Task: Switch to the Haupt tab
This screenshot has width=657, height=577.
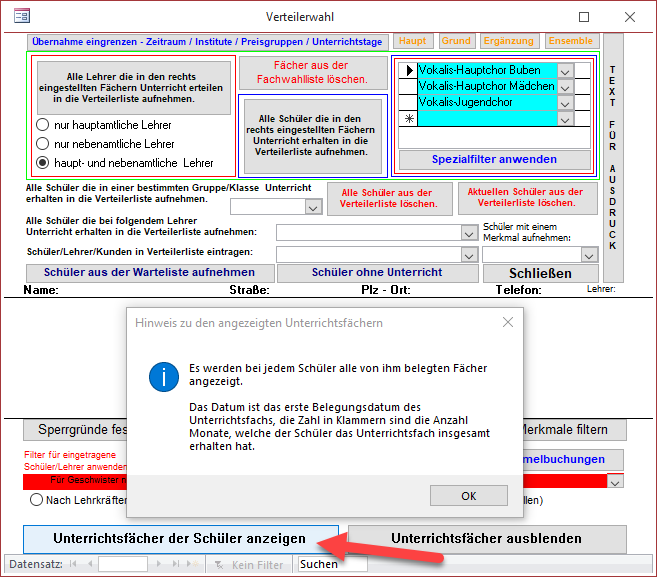Action: click(x=412, y=41)
